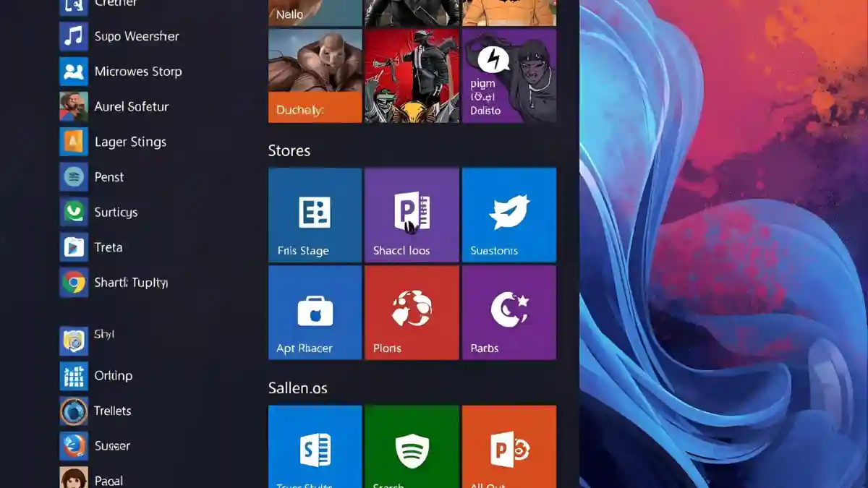Image resolution: width=868 pixels, height=488 pixels.
Task: Launch the Treta app
Action: (x=109, y=247)
